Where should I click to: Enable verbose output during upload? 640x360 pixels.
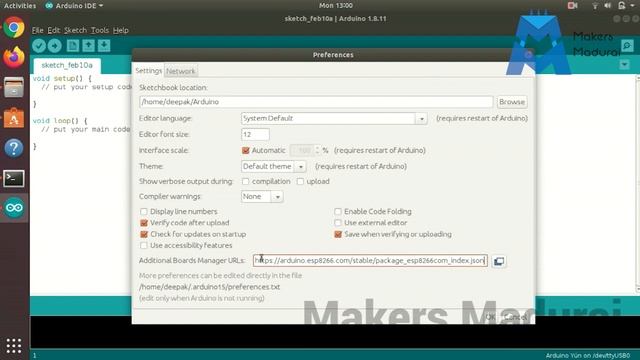[x=300, y=181]
